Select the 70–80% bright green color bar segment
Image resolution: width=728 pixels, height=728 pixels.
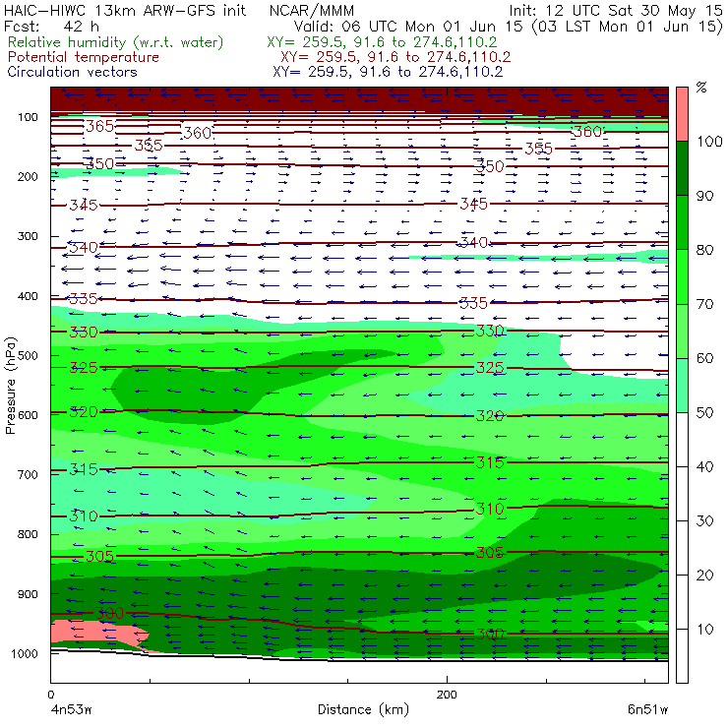tap(682, 276)
